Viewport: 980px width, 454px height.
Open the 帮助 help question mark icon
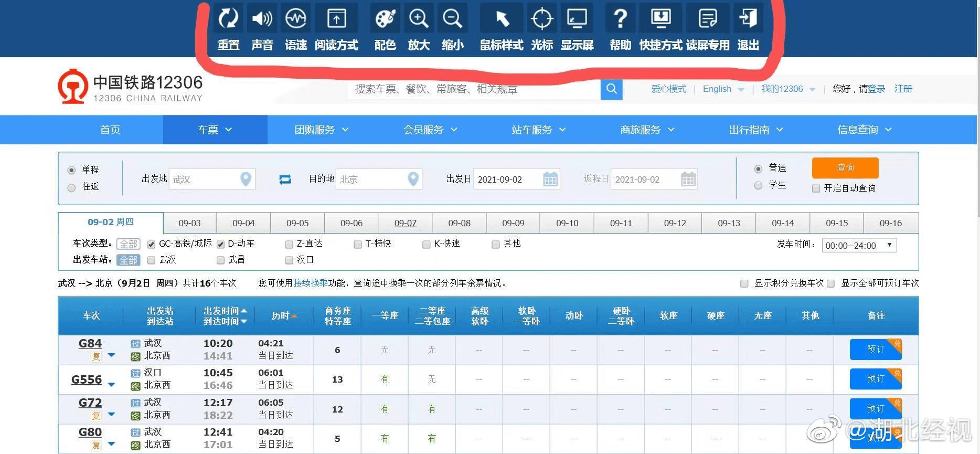pos(620,19)
